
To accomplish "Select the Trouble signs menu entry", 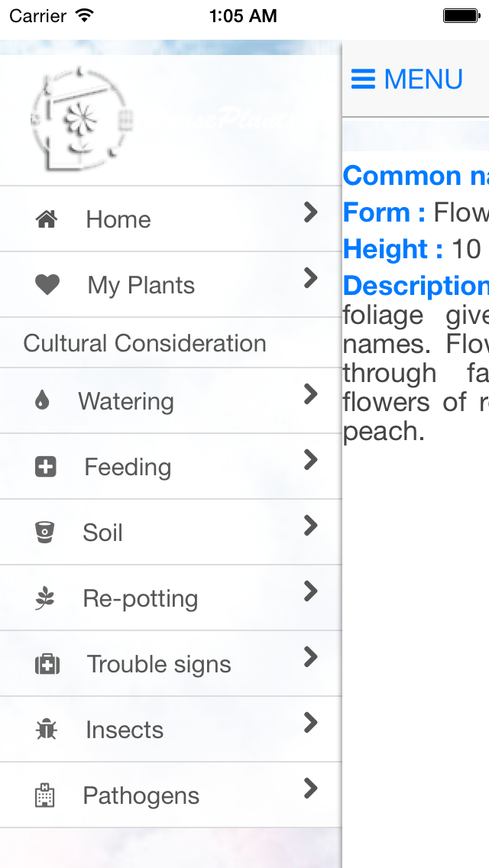I will tap(159, 664).
